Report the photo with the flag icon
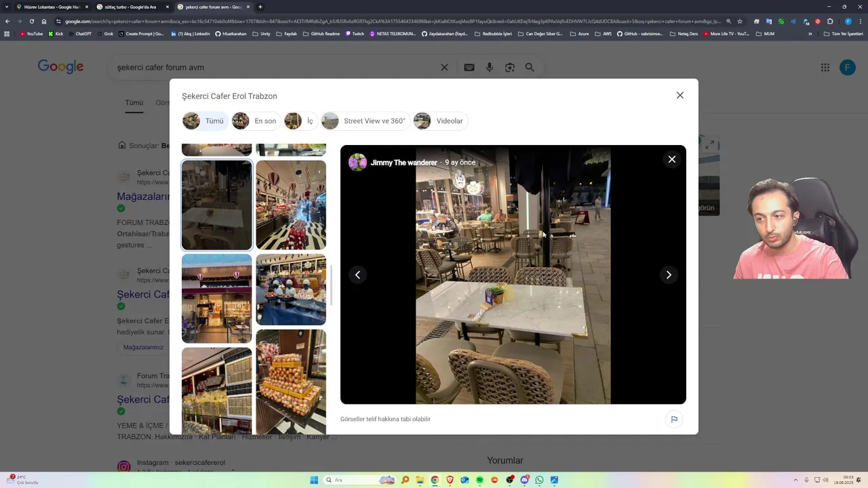 (x=674, y=419)
